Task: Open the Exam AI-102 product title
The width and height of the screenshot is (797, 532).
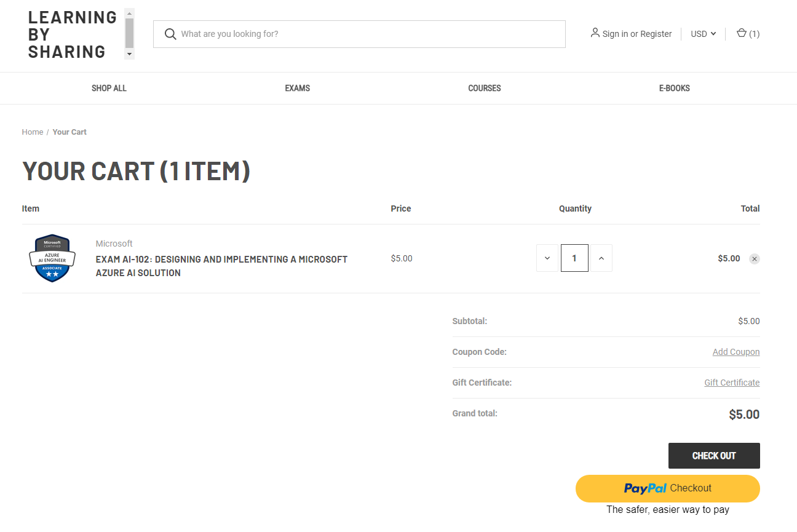Action: click(x=221, y=266)
